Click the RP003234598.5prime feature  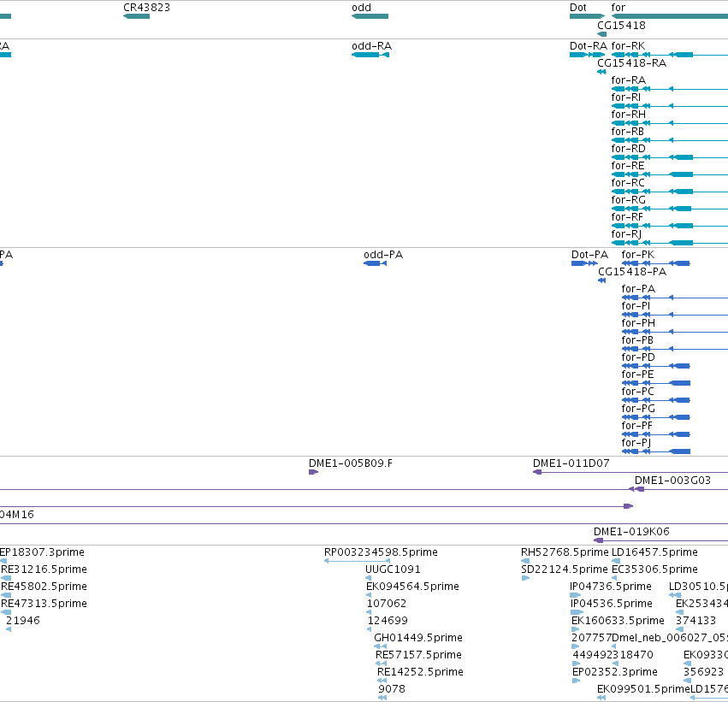click(x=356, y=561)
